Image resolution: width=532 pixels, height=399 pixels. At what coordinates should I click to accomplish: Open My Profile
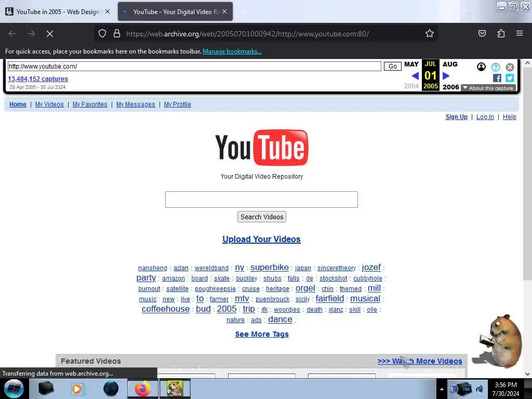click(x=178, y=104)
